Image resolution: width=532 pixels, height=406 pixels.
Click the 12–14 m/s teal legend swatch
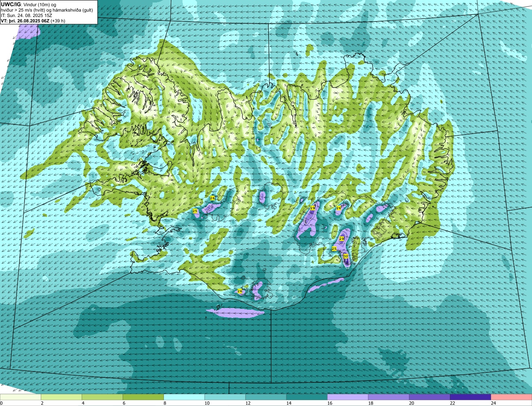click(266, 397)
